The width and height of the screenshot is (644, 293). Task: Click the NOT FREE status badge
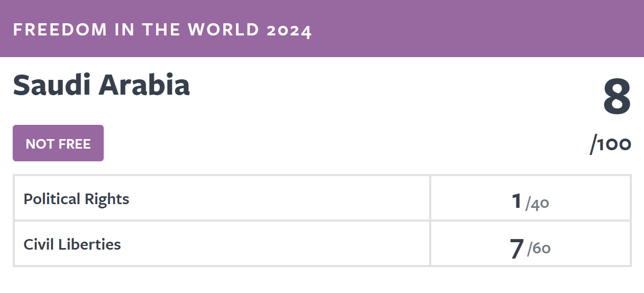(x=58, y=143)
